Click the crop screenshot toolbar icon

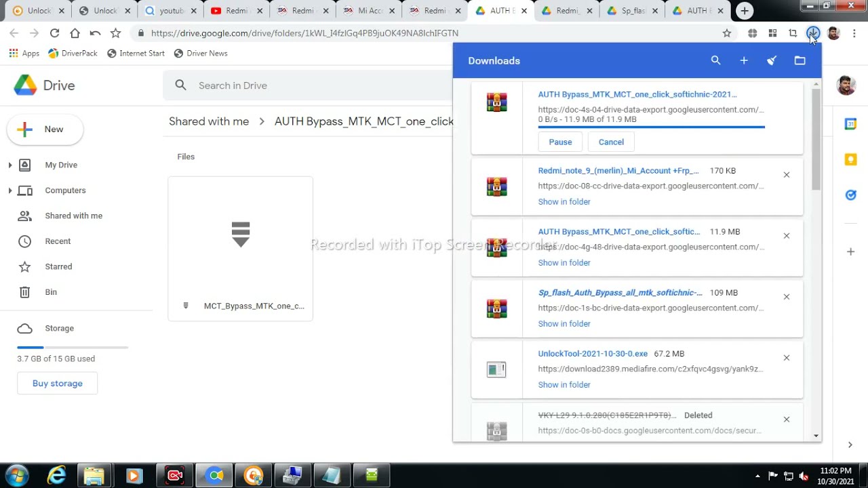coord(793,33)
